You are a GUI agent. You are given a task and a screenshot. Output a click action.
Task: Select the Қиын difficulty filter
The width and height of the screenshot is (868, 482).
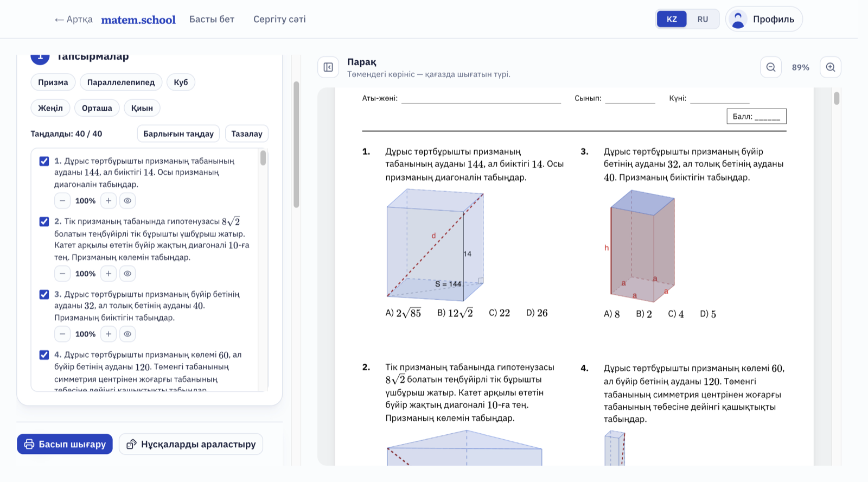pyautogui.click(x=142, y=108)
